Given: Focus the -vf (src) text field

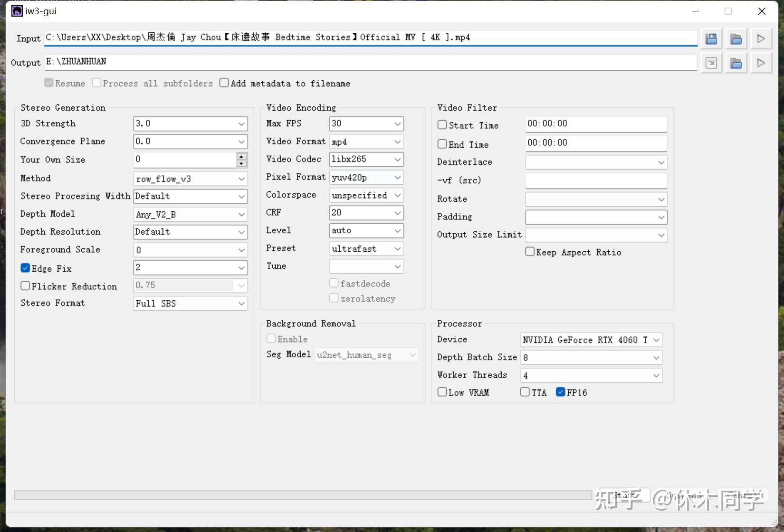Looking at the screenshot, I should tap(596, 180).
